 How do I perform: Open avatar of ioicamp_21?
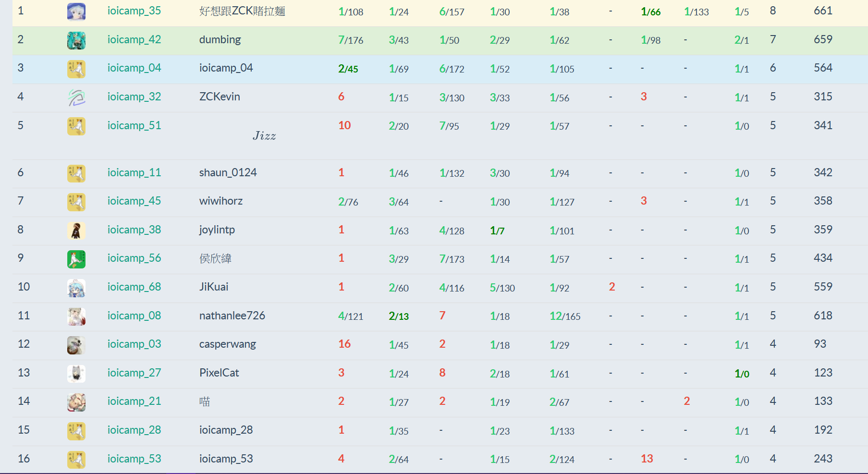click(x=76, y=402)
